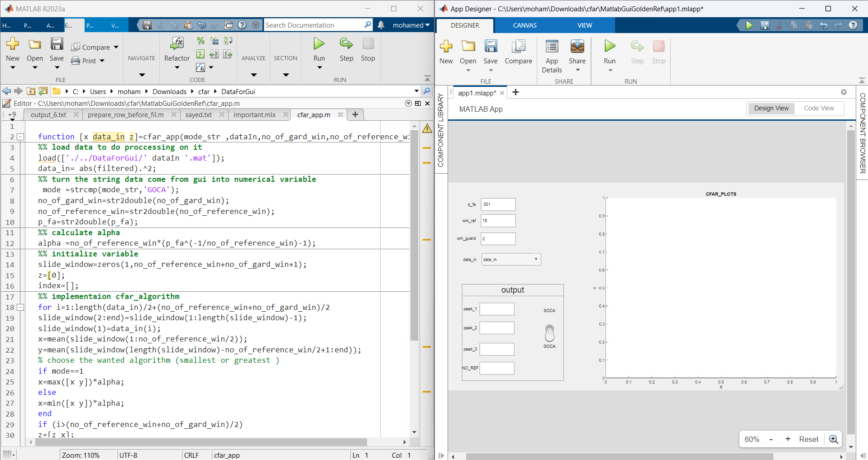868x460 pixels.
Task: Expand the SECTION dropdown
Action: 286,75
